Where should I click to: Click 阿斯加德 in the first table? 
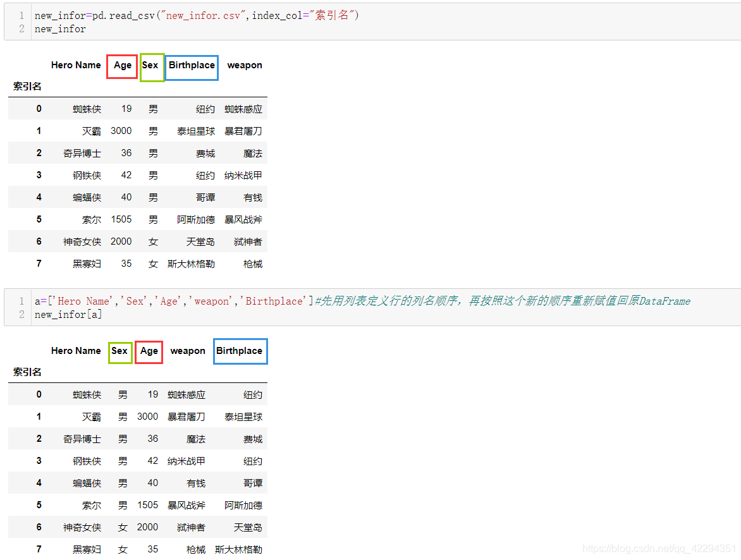[196, 219]
